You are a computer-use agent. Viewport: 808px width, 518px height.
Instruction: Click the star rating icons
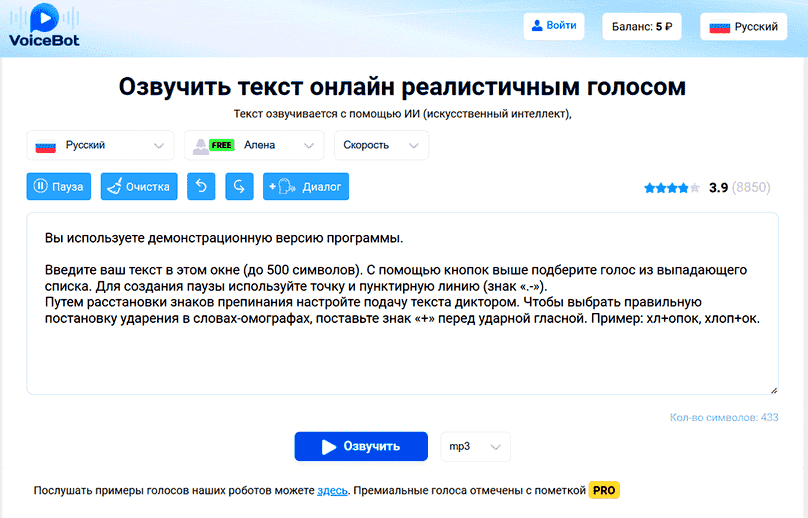click(x=672, y=188)
